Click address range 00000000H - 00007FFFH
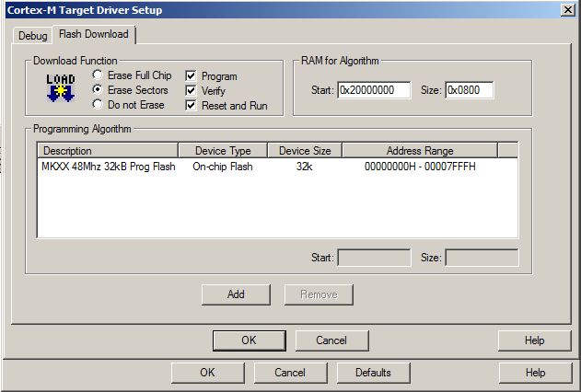 point(420,167)
